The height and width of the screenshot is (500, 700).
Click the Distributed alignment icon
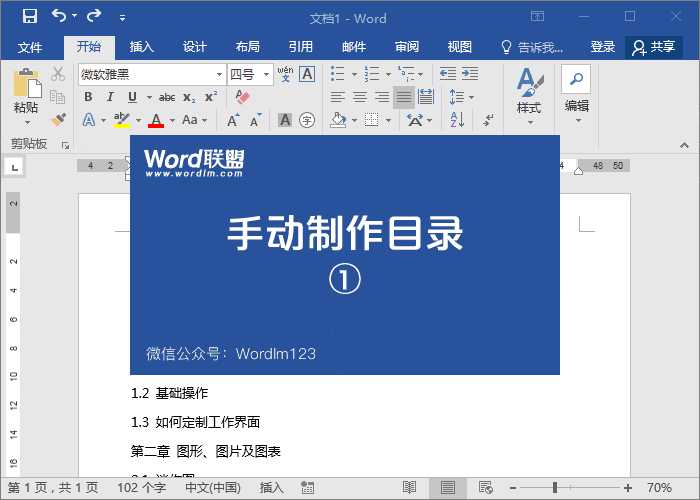click(426, 97)
